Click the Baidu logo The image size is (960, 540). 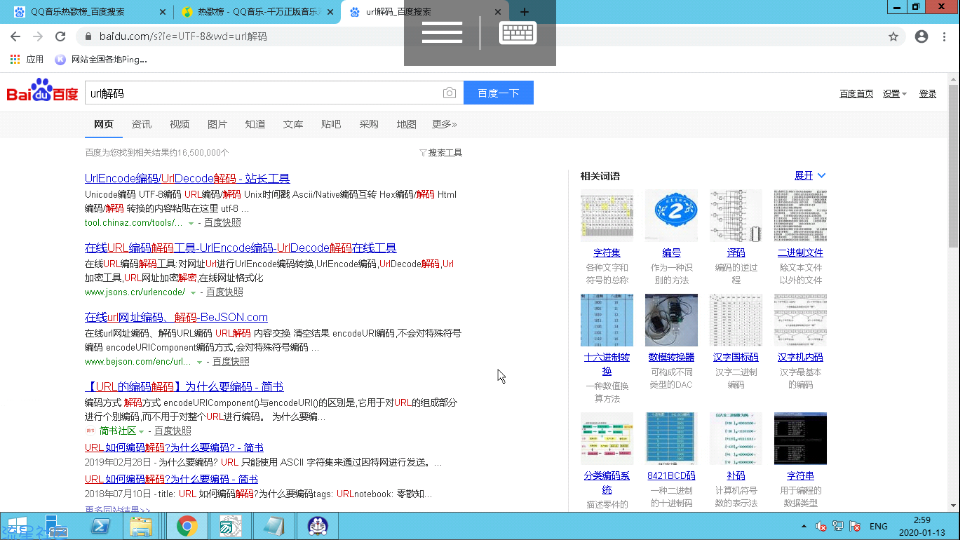[x=42, y=91]
